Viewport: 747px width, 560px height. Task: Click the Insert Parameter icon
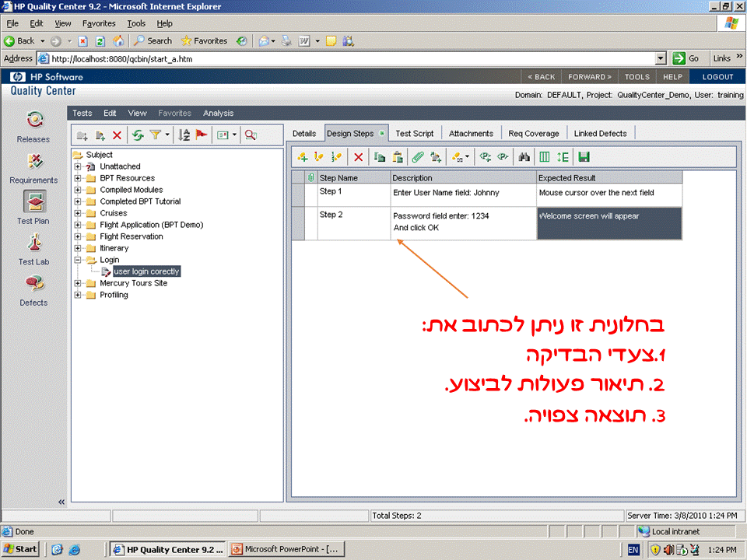(485, 156)
